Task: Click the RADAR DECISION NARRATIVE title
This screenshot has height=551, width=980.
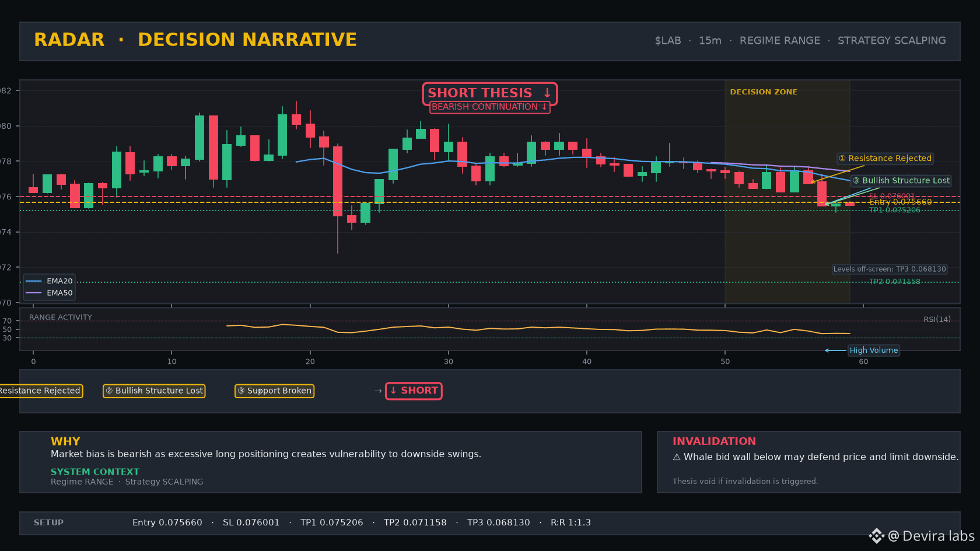Action: tap(195, 40)
